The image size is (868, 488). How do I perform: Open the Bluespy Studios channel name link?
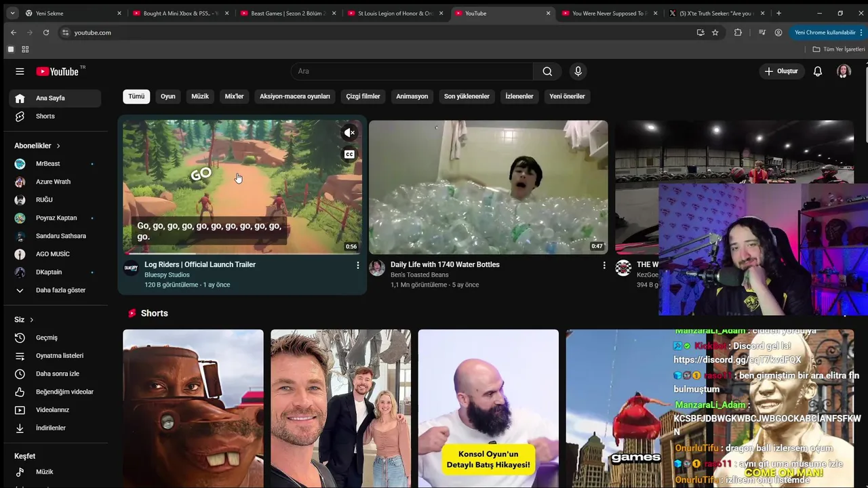tap(167, 274)
